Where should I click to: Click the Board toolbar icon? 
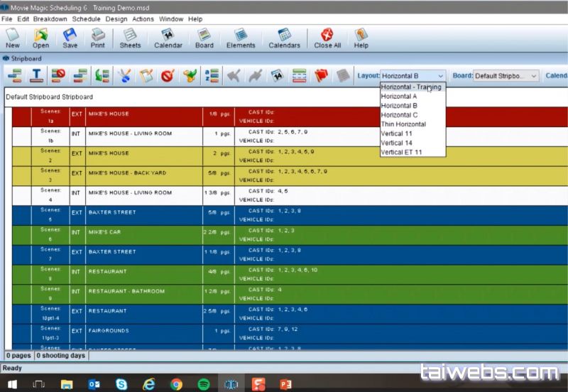coord(204,38)
